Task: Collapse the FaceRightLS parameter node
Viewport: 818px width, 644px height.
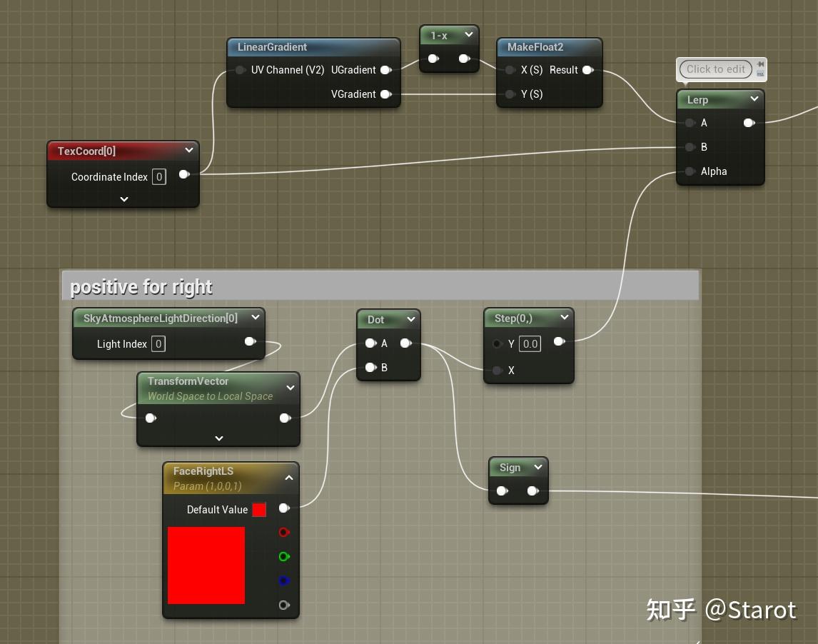Action: [289, 478]
